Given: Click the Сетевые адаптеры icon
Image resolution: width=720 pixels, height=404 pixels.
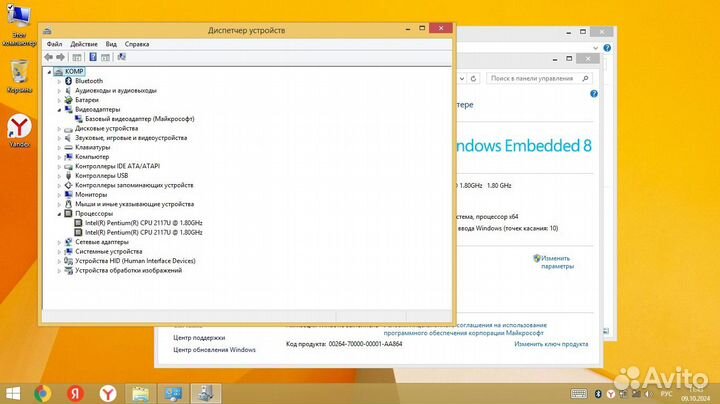Looking at the screenshot, I should (68, 242).
